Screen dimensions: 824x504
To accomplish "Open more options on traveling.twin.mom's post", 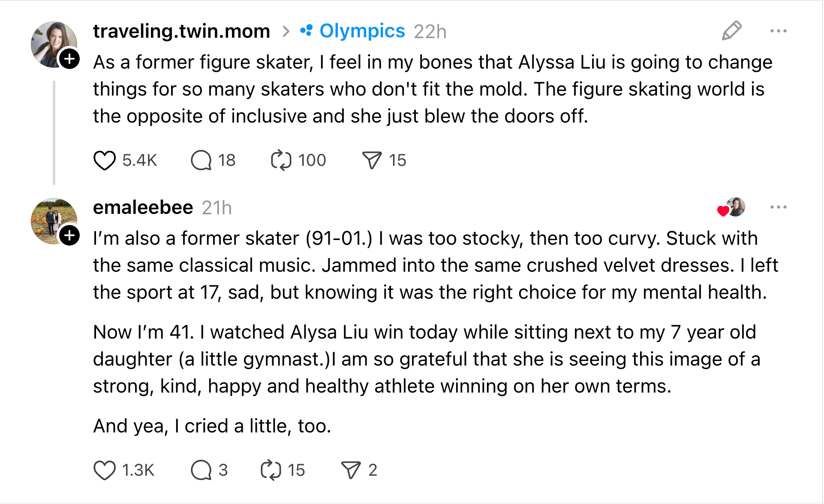I will [778, 31].
